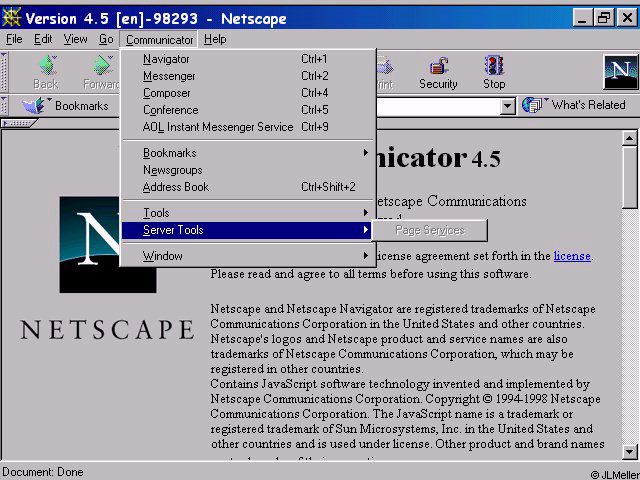Click the Stop traffic light icon

coord(494,65)
